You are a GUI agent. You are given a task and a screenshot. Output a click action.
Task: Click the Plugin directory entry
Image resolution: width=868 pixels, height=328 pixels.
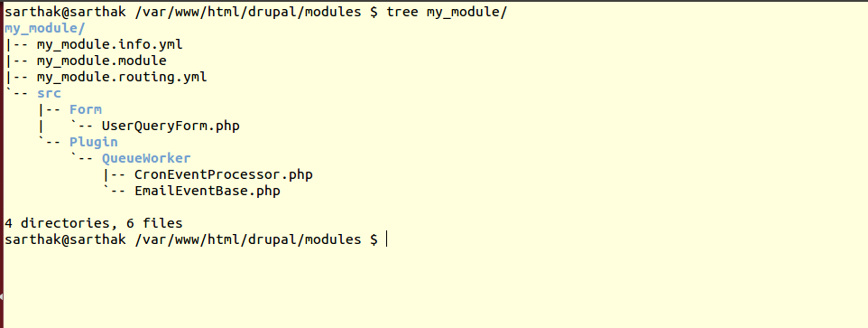[94, 143]
